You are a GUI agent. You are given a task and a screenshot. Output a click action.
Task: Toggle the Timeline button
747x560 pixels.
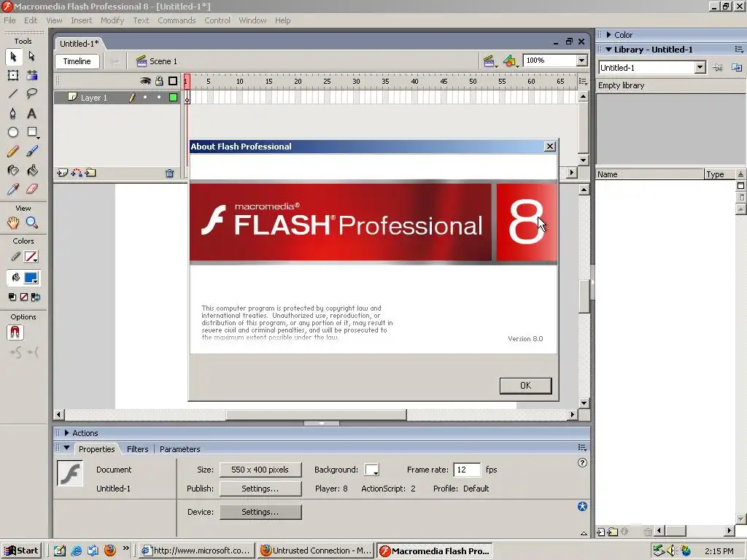tap(77, 61)
